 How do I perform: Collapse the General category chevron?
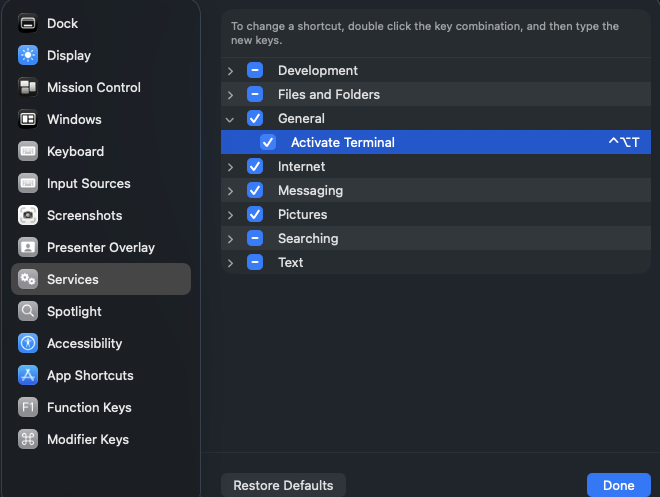231,118
